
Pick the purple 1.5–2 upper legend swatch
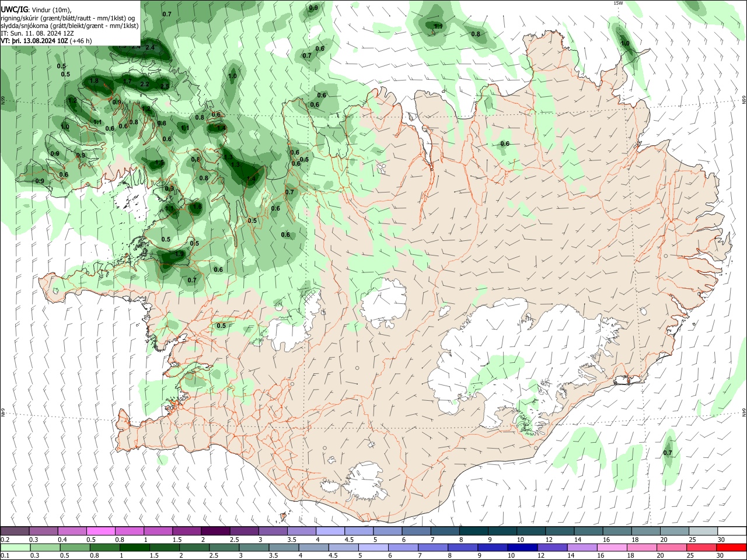(x=186, y=531)
